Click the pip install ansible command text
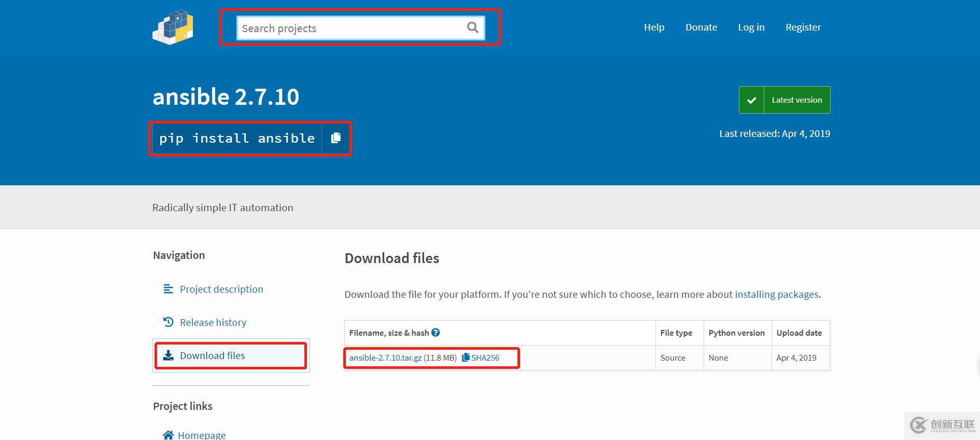 [237, 138]
